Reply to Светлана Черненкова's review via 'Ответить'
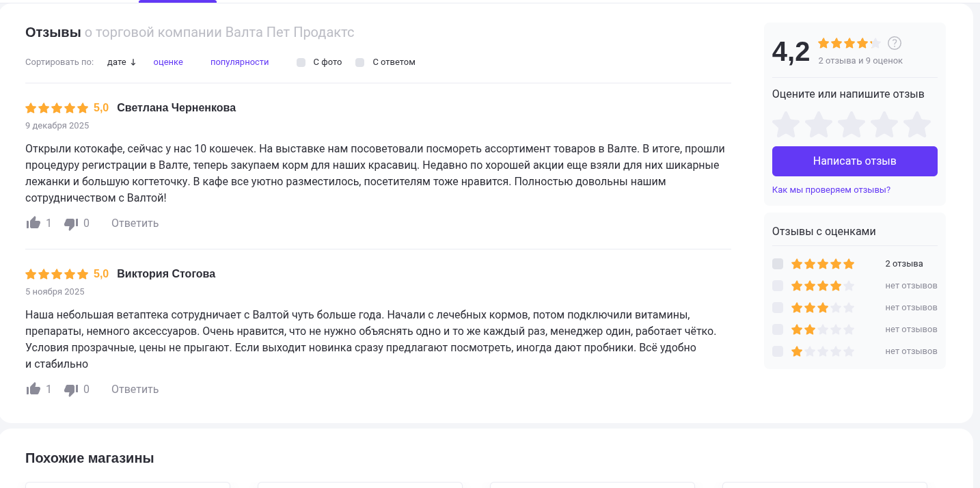The image size is (980, 488). [135, 223]
